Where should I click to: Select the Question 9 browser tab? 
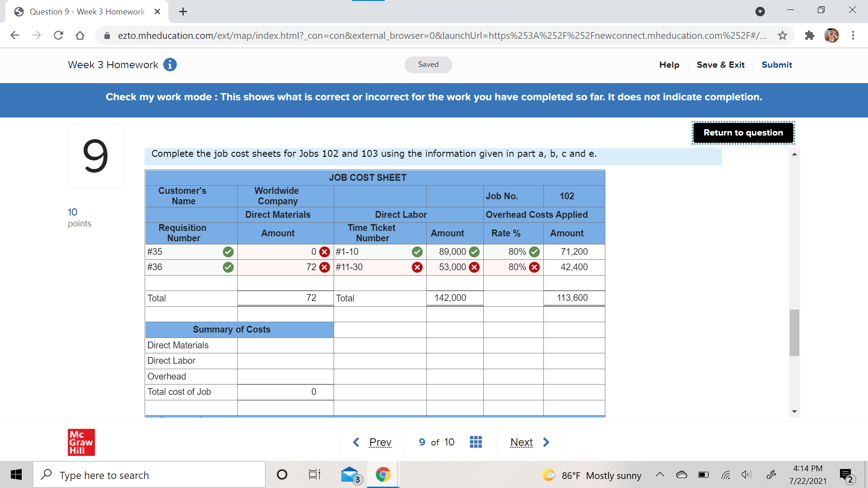pos(87,12)
